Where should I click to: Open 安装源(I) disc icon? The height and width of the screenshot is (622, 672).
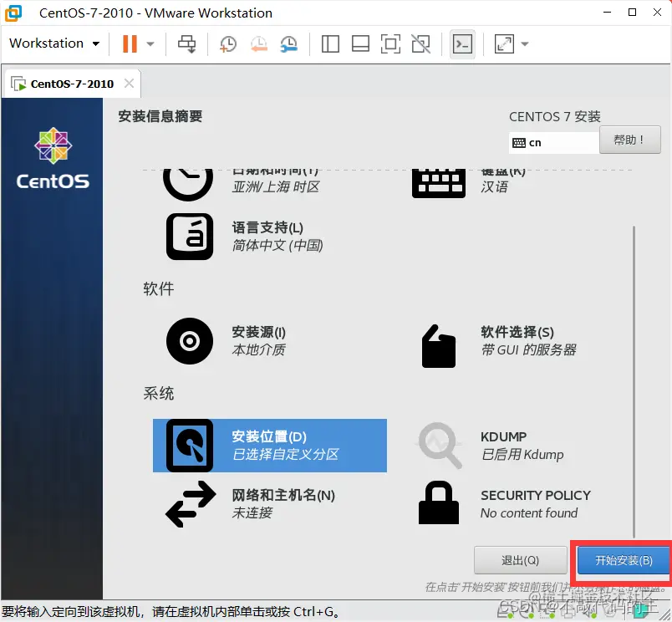[x=190, y=341]
